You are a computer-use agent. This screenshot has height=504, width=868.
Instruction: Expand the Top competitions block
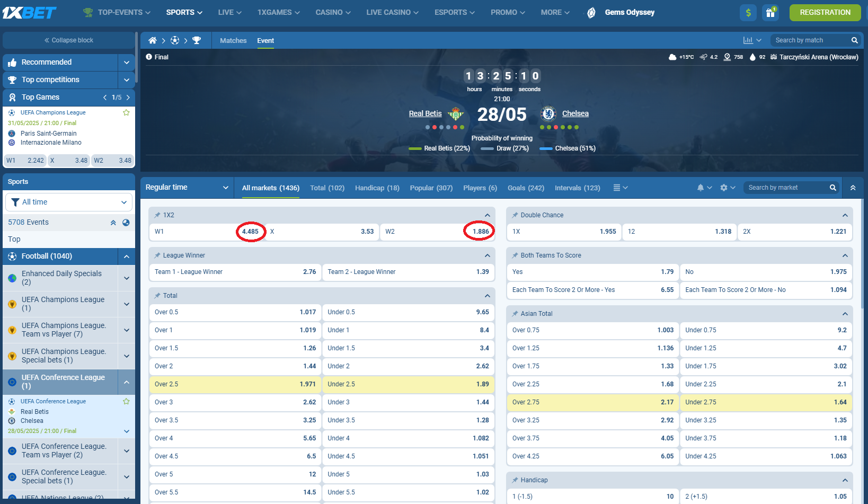(x=126, y=79)
